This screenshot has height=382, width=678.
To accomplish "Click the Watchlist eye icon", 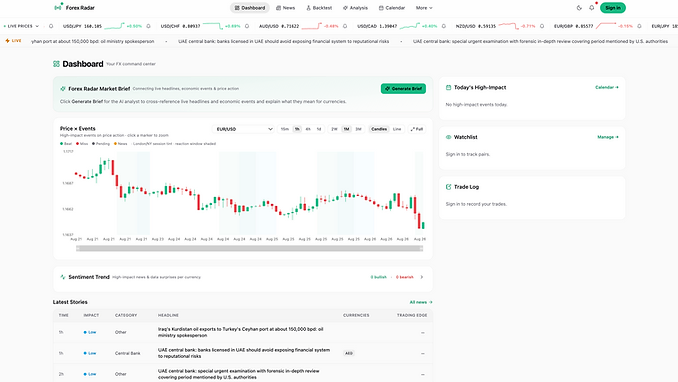I will point(448,137).
